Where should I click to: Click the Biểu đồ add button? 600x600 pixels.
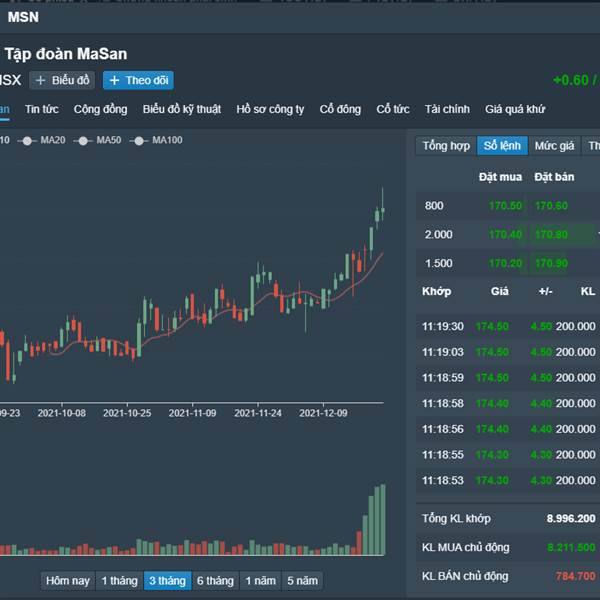pos(62,80)
